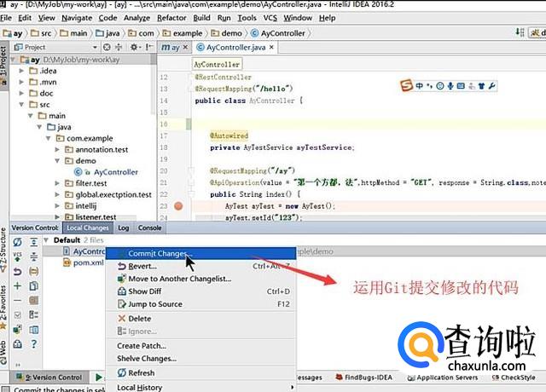This screenshot has height=392, width=546.
Task: Click the blue question mark Help icon
Action: pos(34,344)
